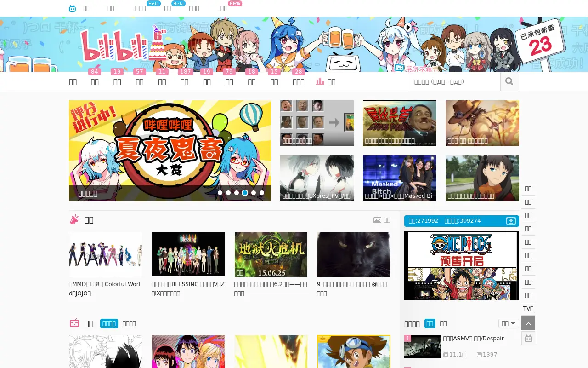Open the bar-chart ranking icon in navigation

(x=320, y=81)
